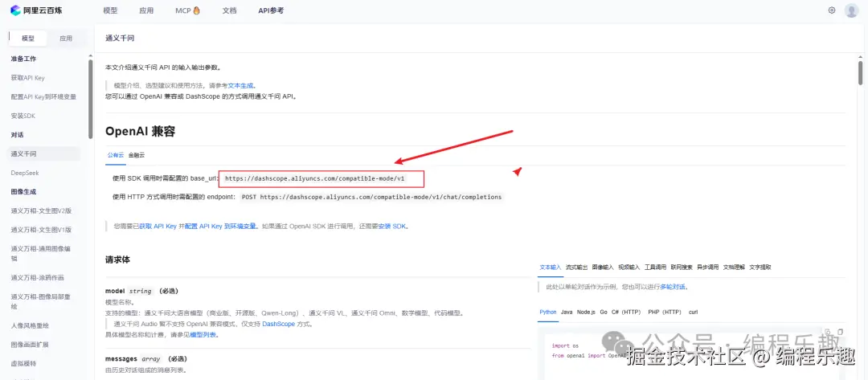This screenshot has width=868, height=380.
Task: Switch code sample to C# (HTTP)
Action: point(626,312)
